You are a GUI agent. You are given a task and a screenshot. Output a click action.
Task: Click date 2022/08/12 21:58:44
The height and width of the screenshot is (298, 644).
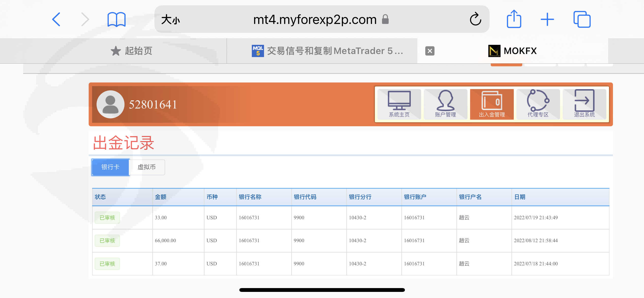pos(536,241)
